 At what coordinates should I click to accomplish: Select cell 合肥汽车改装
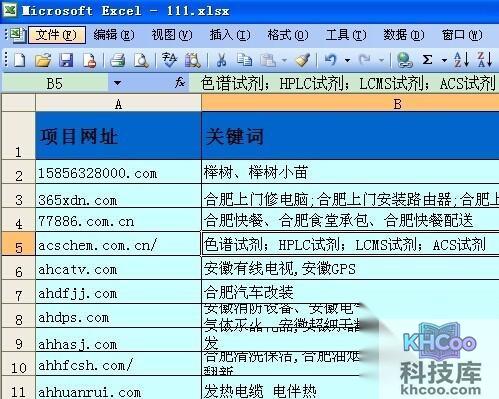pos(350,292)
